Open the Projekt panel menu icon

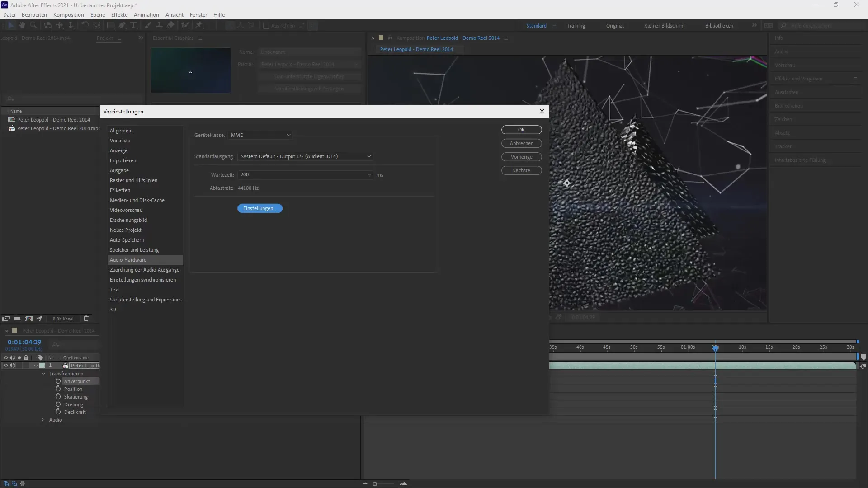[119, 38]
